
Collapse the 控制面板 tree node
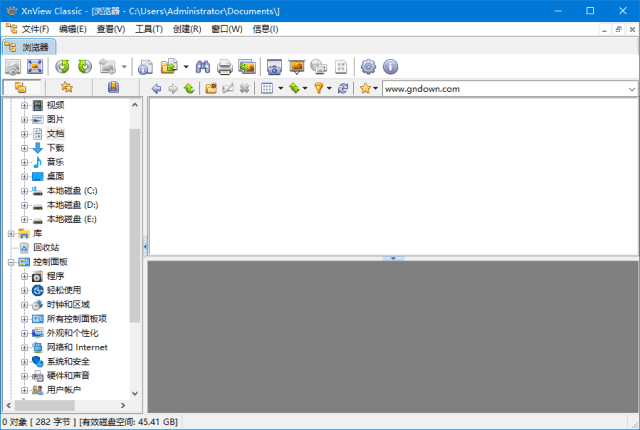pos(11,262)
